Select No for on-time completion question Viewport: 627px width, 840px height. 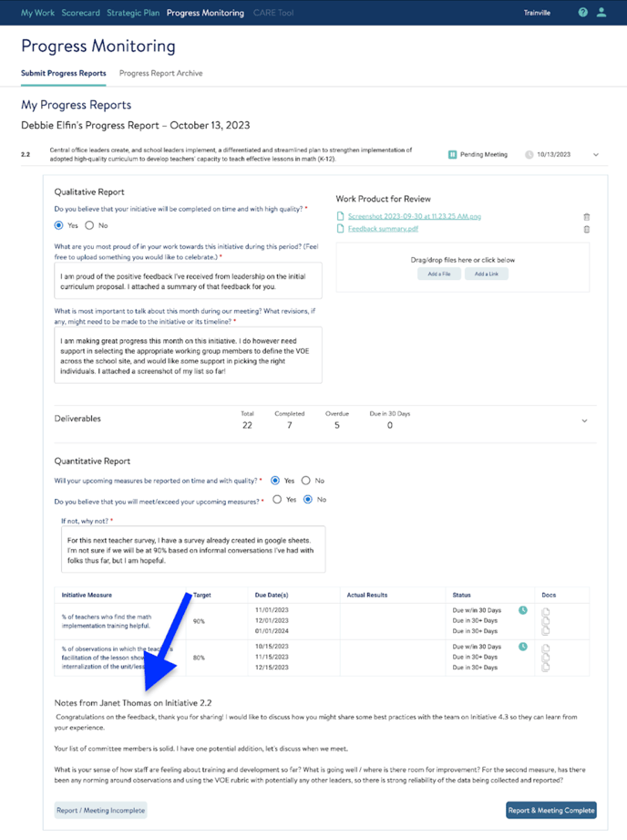[x=89, y=225]
